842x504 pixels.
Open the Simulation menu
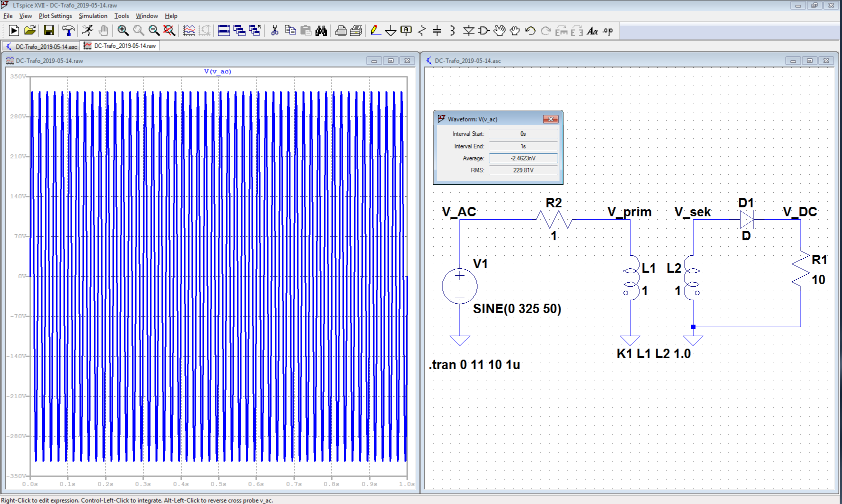[93, 16]
